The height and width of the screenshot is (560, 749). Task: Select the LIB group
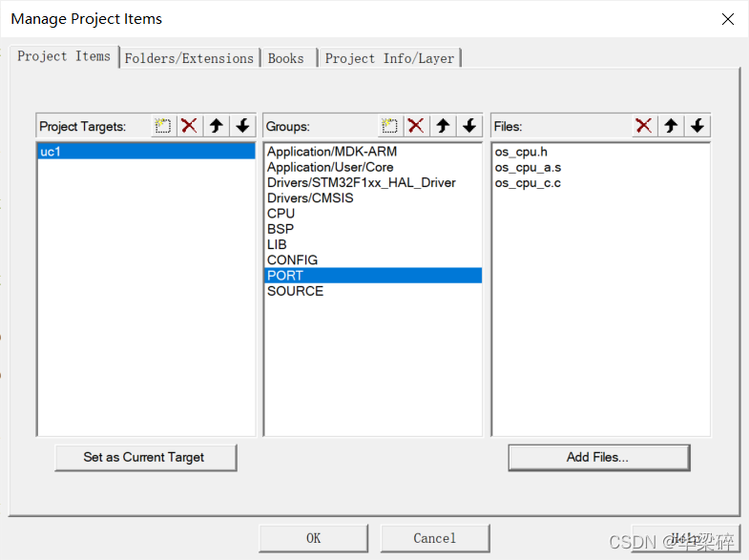tap(372, 244)
